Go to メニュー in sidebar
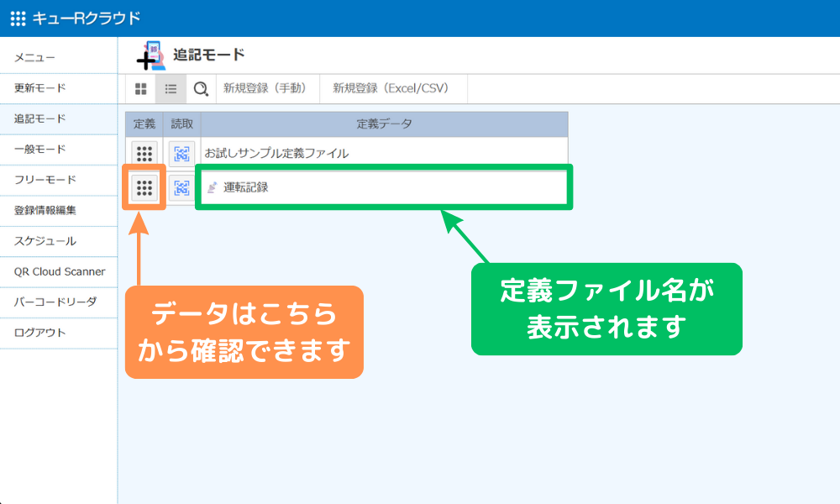840x504 pixels. tap(59, 57)
